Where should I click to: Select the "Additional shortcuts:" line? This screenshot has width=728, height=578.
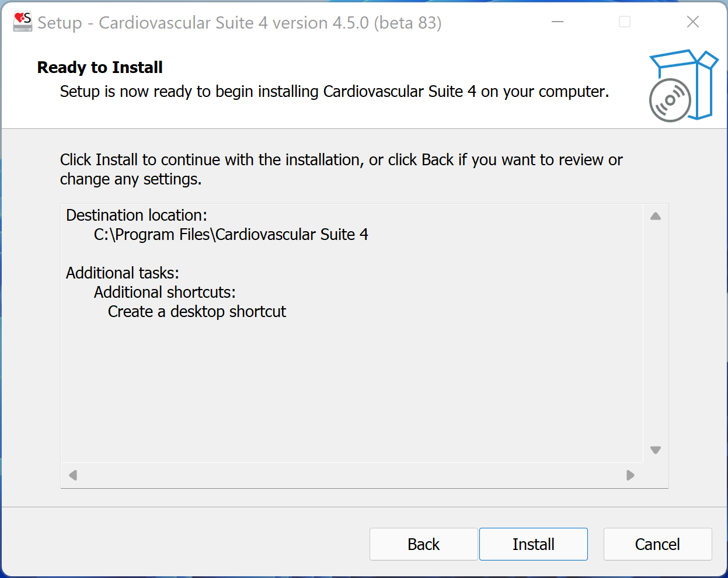point(165,293)
